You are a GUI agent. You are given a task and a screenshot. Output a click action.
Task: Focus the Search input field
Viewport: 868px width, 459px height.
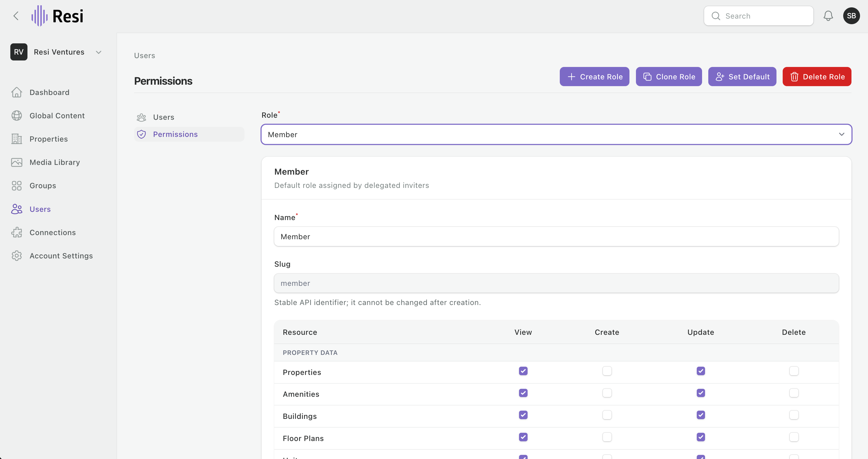tap(758, 16)
